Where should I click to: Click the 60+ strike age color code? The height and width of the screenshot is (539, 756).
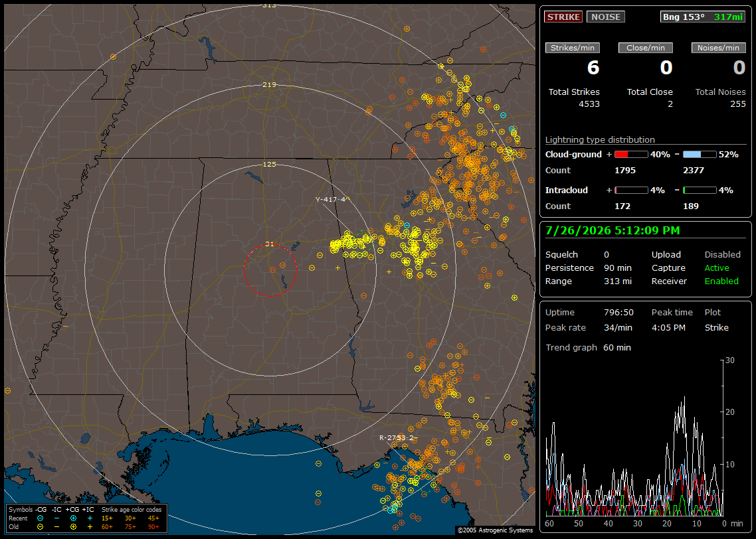pos(107,527)
